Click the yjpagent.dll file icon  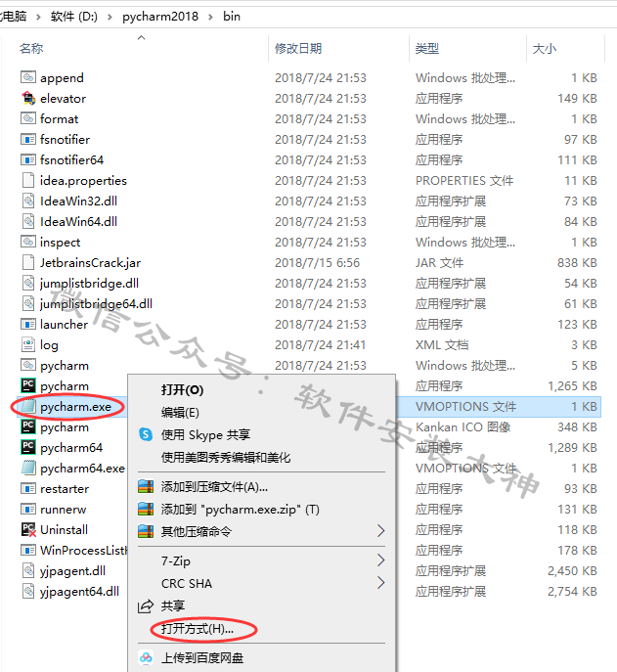point(28,571)
